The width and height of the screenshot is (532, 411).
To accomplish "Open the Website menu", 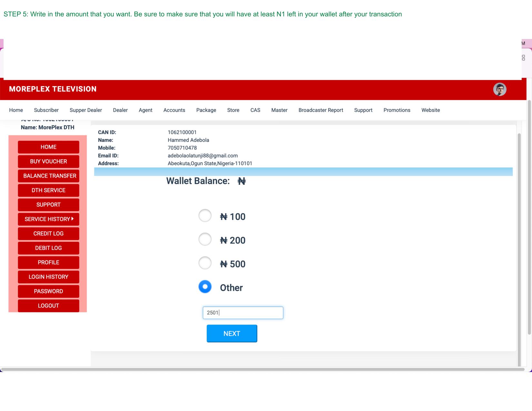I will click(x=430, y=110).
